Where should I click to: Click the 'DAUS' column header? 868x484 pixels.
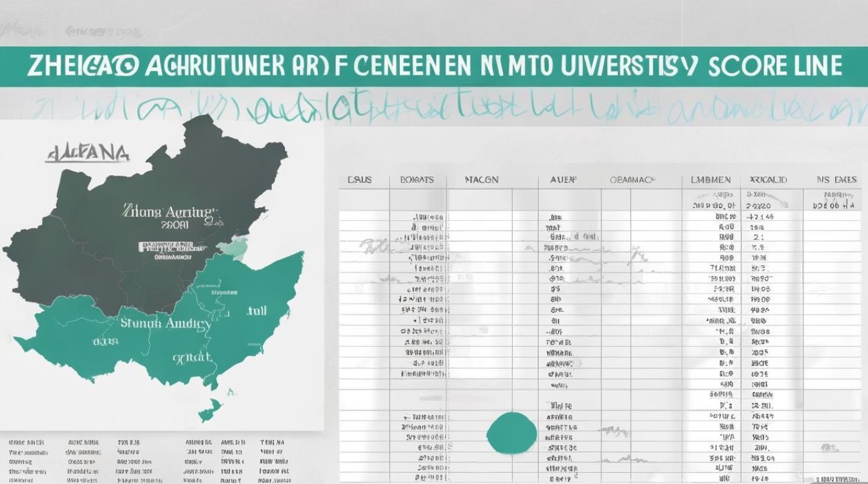pos(360,180)
